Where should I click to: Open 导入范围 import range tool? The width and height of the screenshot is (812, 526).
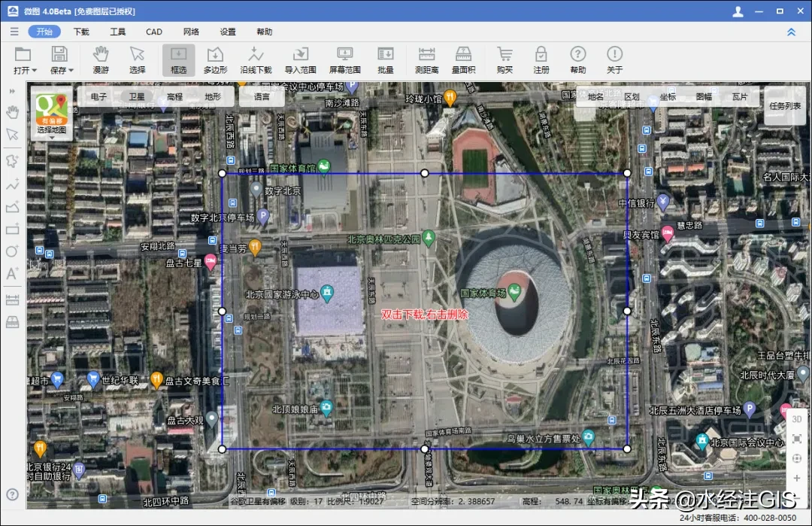[x=300, y=60]
